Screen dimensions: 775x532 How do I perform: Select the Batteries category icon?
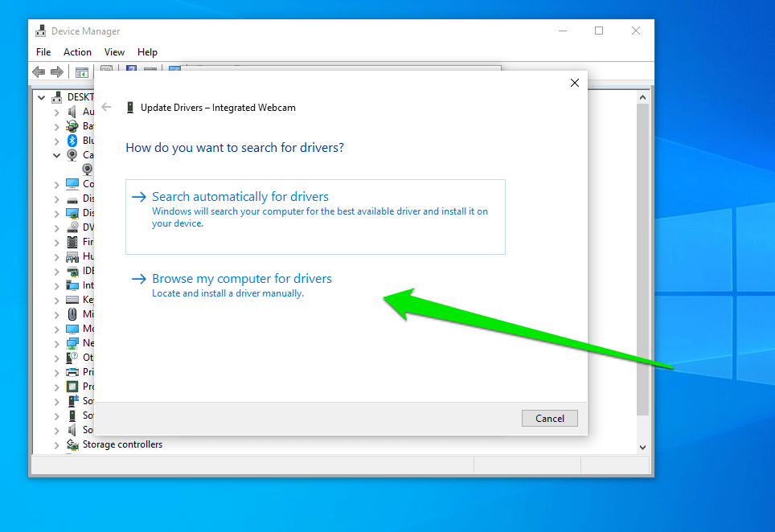tap(72, 126)
